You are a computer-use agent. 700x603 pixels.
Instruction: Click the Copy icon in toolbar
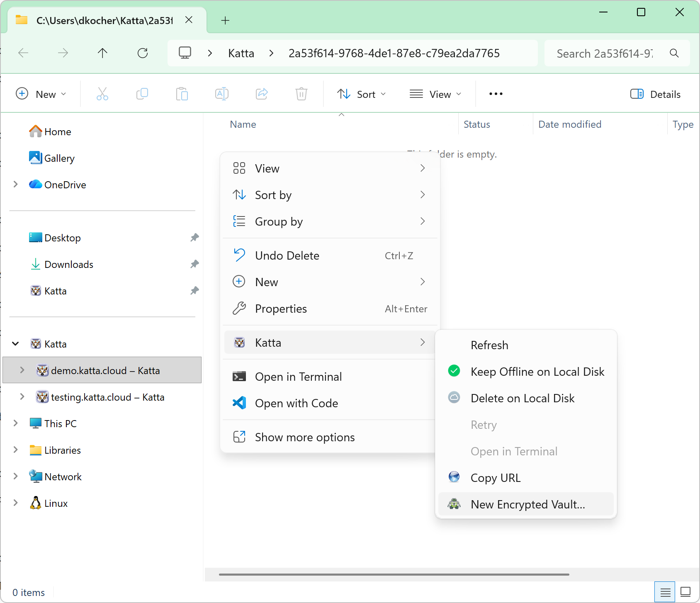[x=142, y=94]
